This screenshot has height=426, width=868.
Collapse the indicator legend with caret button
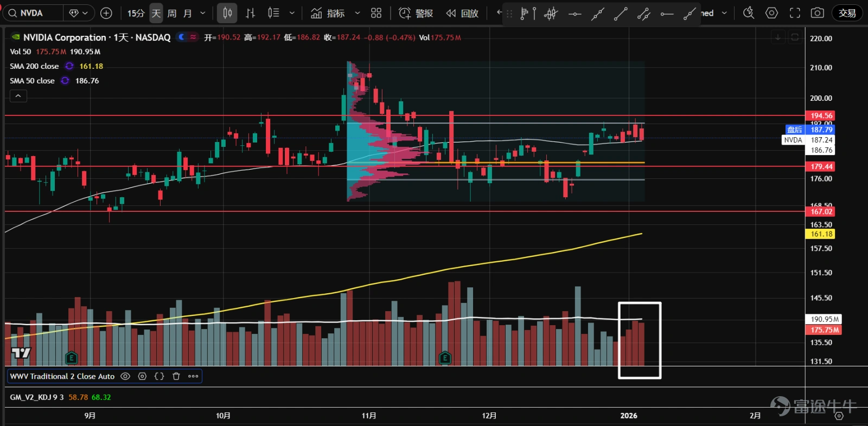tap(18, 96)
